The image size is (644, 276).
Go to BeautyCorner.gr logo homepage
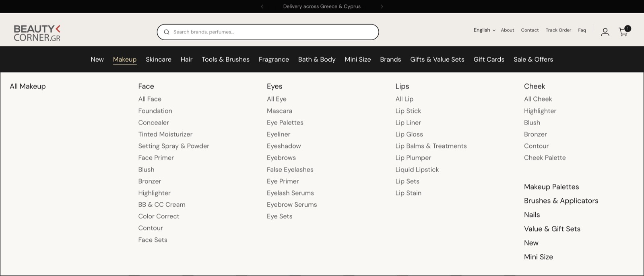[x=37, y=33]
